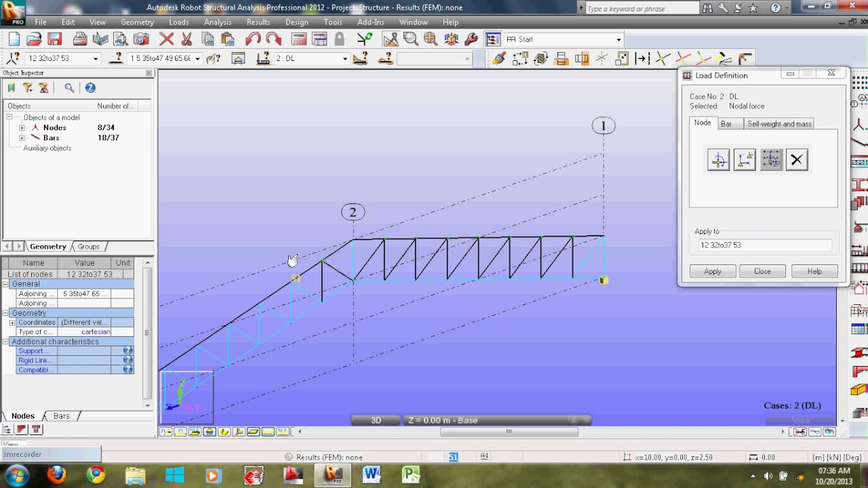The image size is (868, 488).
Task: Toggle the 3D view mode button
Action: 376,420
